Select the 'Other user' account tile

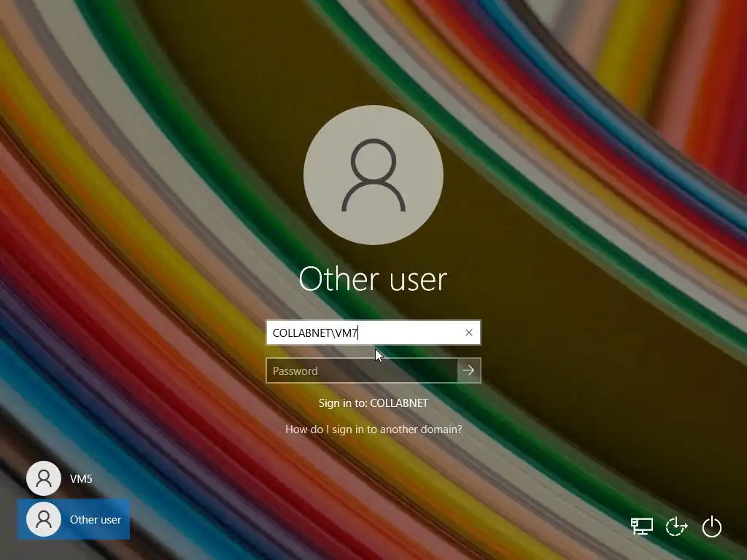pos(74,519)
